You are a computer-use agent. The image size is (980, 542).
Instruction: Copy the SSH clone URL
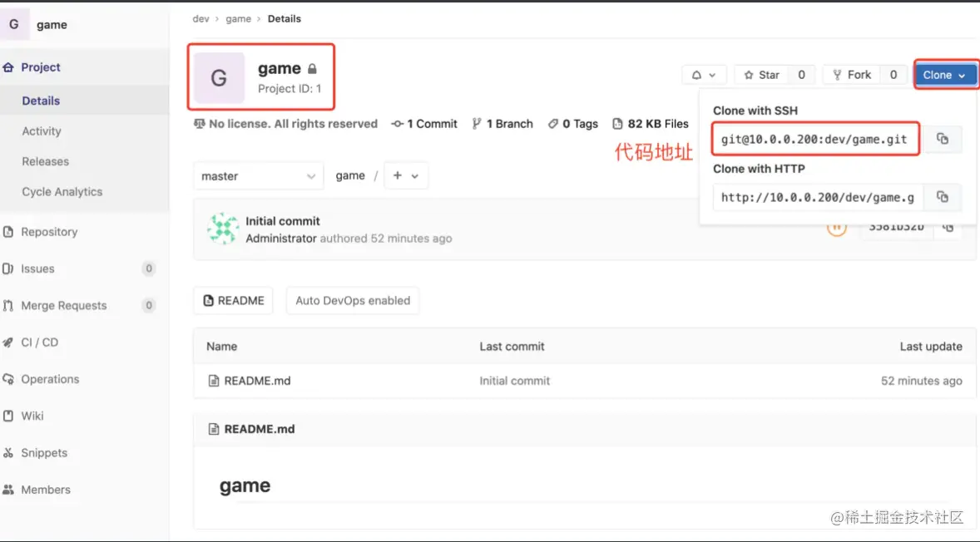[x=943, y=140]
